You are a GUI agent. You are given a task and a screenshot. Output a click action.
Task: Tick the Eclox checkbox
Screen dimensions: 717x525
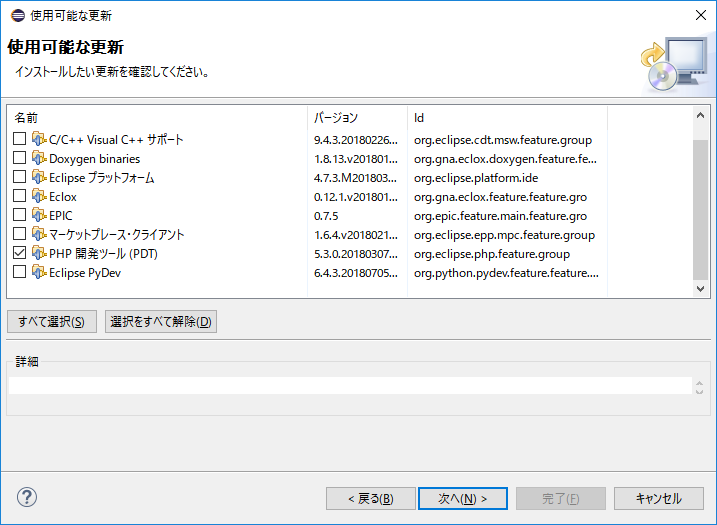[x=20, y=196]
